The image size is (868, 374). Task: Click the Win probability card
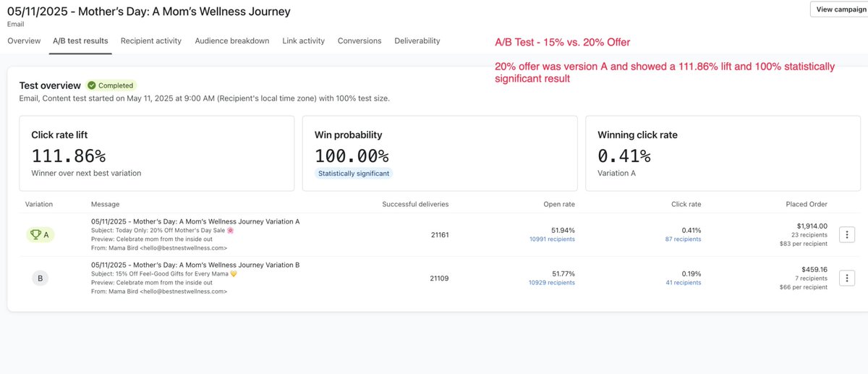440,153
